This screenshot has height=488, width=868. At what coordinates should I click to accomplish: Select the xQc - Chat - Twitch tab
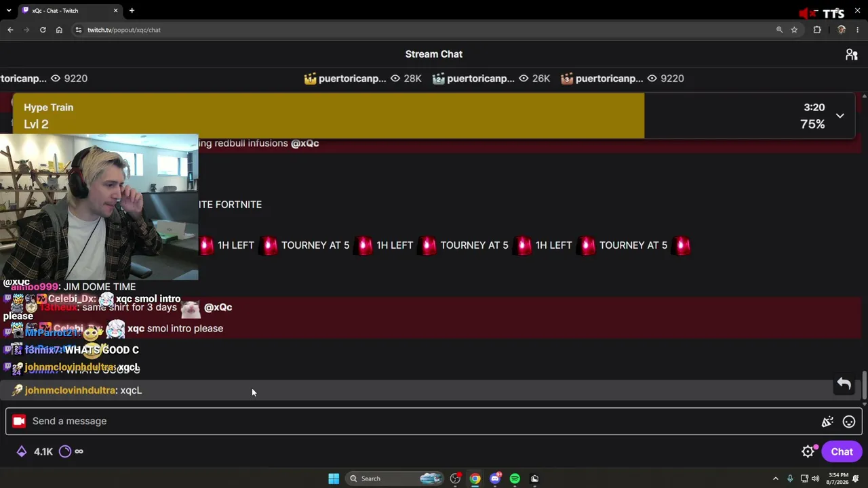tap(70, 10)
